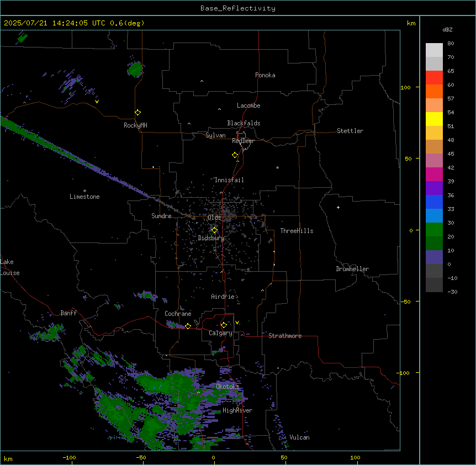Click the -50 tick label on bottom axis
476x465 pixels.
[141, 457]
